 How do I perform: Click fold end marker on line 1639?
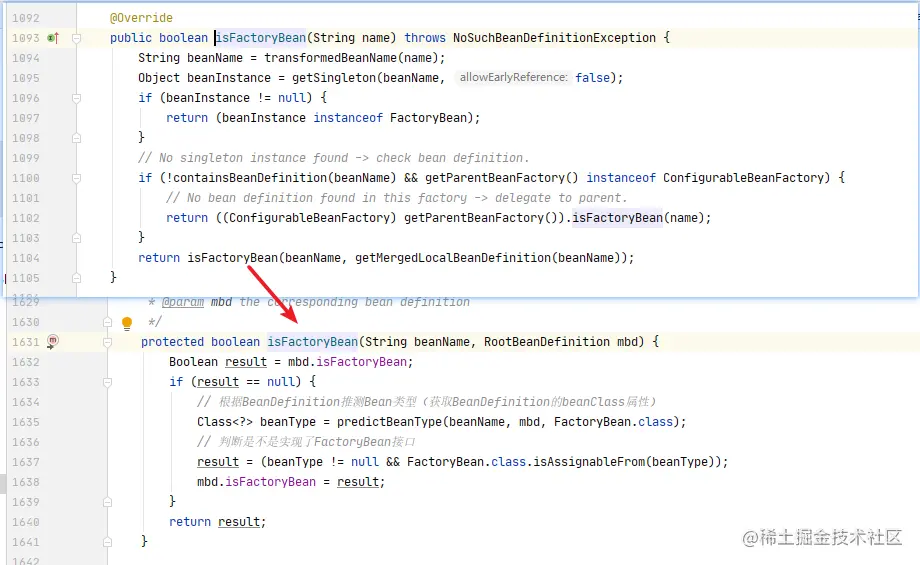click(107, 502)
